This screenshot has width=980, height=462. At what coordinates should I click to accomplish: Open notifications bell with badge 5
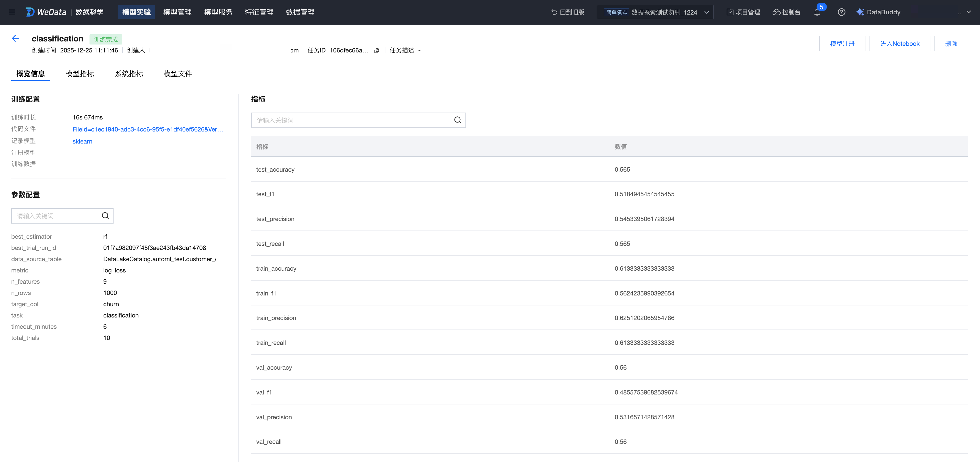coord(817,12)
